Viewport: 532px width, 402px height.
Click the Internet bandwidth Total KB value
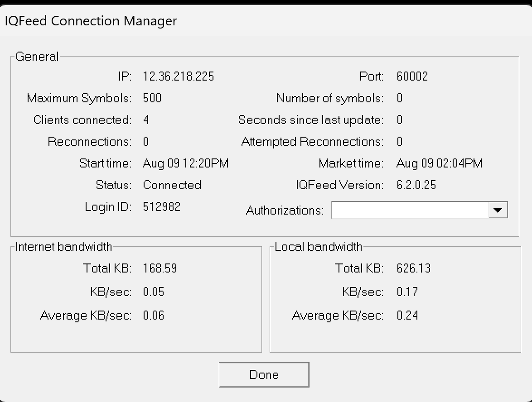pyautogui.click(x=160, y=268)
